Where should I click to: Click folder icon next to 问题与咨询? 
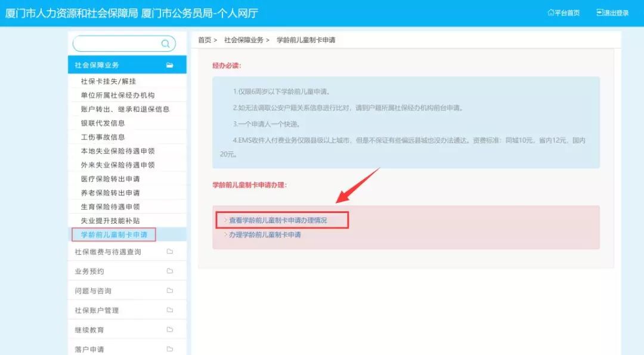pos(169,291)
